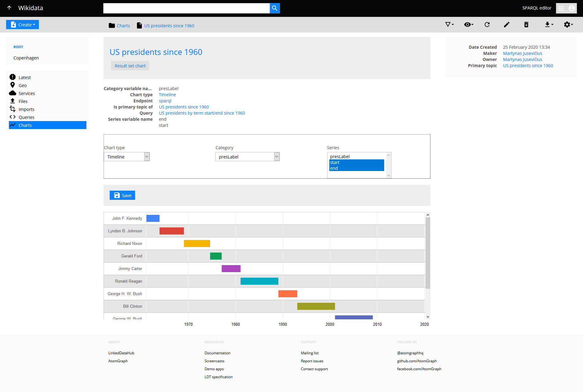Open the Create dropdown button
583x392 pixels.
(x=22, y=25)
